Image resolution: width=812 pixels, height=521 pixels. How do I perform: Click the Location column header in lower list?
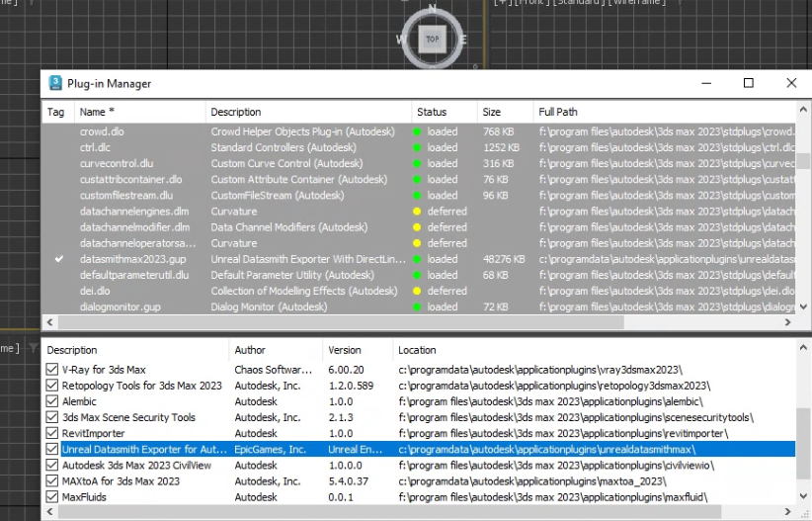[594, 350]
